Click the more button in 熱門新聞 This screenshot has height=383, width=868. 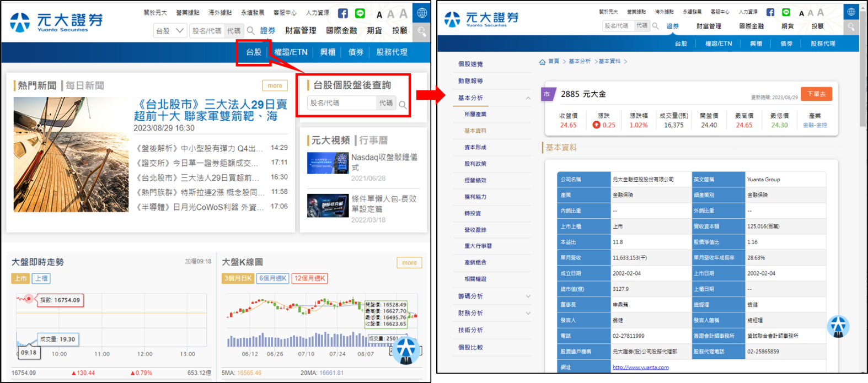pos(275,85)
